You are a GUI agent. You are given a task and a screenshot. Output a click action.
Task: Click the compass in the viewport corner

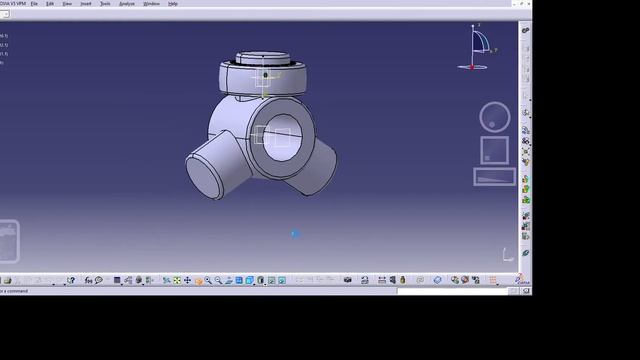point(476,47)
